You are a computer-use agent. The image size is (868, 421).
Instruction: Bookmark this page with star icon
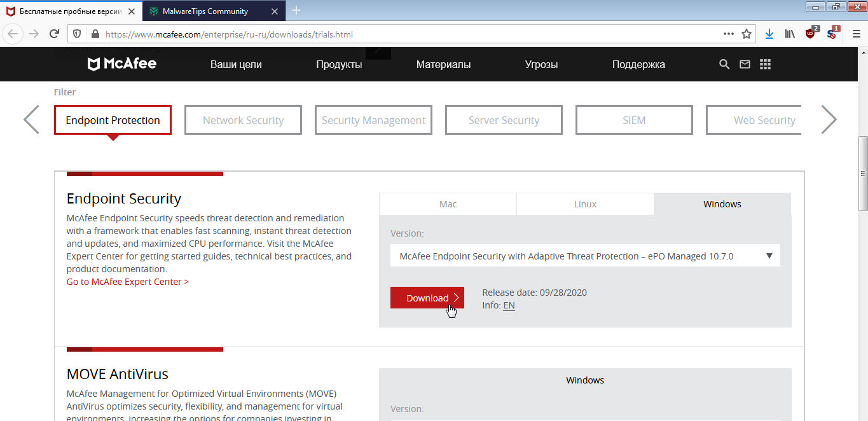747,34
